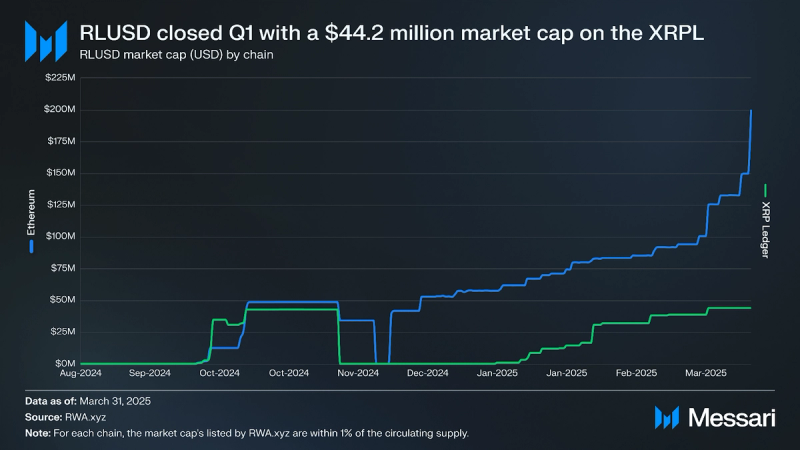Click the Aug-2024 x-axis label

[x=81, y=373]
